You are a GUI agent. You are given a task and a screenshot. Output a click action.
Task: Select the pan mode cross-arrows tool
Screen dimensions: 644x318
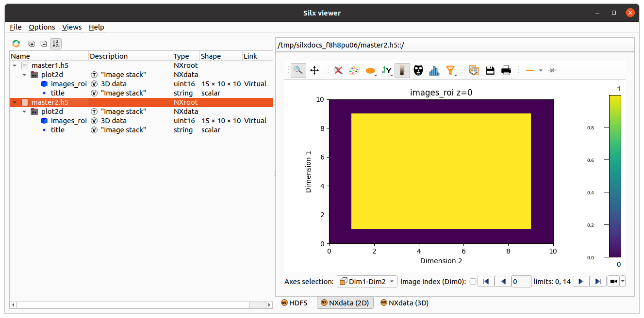point(314,71)
